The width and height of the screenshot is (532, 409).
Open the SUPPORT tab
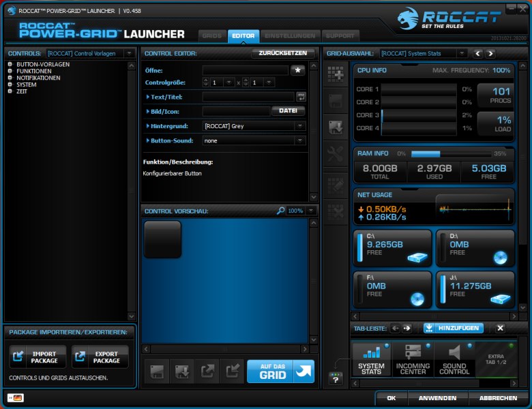pos(340,36)
